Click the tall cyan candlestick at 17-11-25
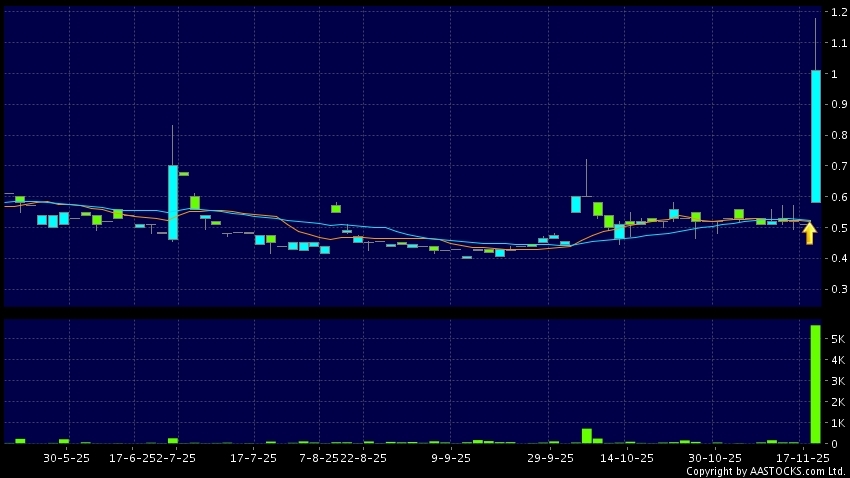Viewport: 850px width, 478px height. click(x=815, y=135)
